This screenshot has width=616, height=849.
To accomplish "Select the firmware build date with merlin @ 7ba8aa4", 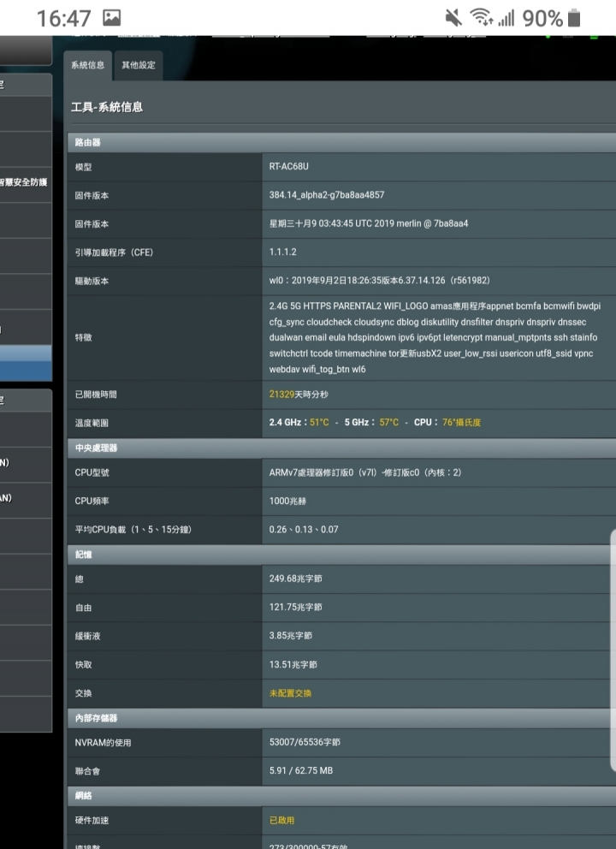I will click(x=369, y=223).
